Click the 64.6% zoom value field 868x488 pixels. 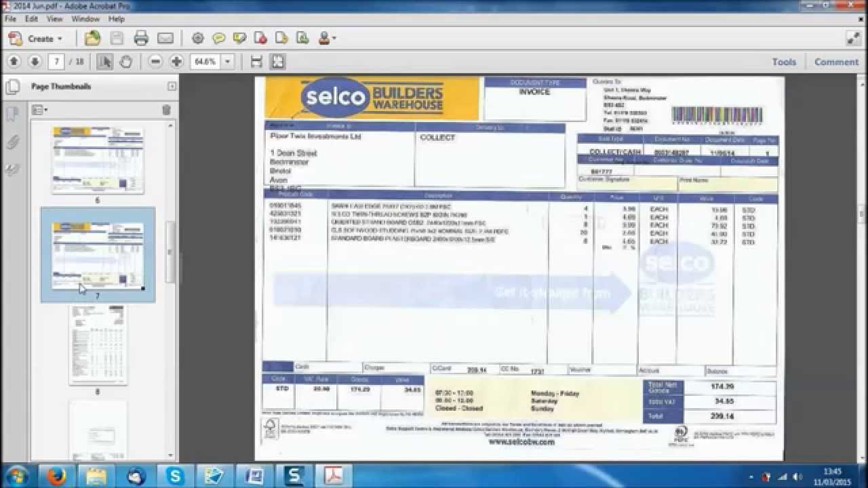205,62
